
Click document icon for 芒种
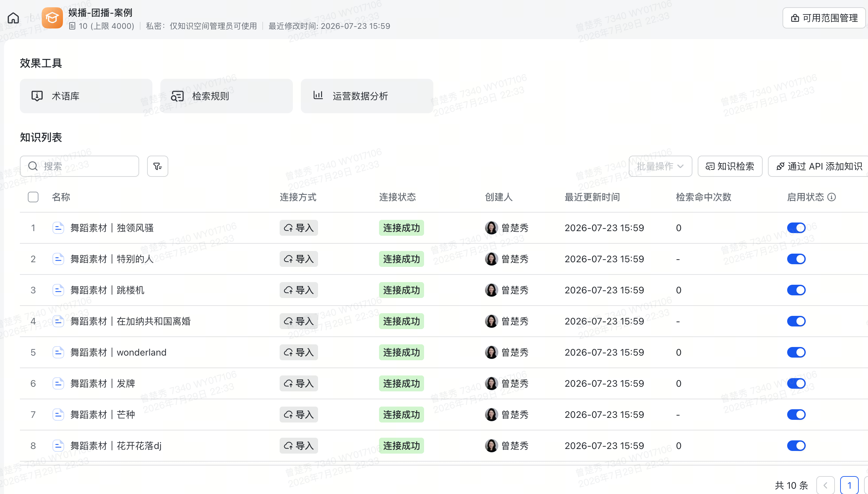coord(58,415)
